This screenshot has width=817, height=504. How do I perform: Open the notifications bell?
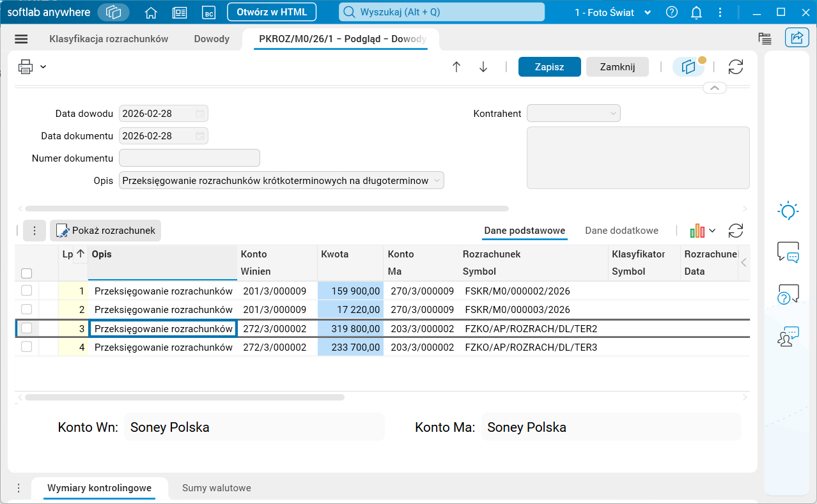(697, 12)
